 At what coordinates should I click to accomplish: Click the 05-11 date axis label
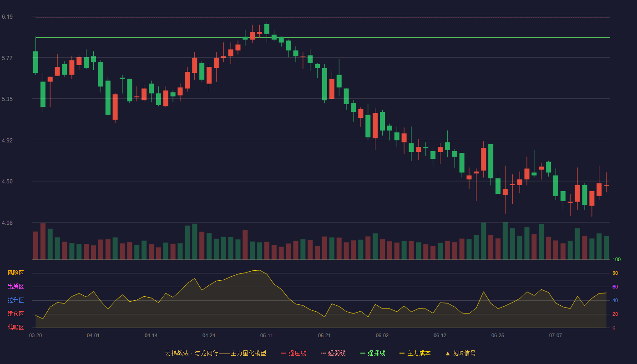point(267,335)
